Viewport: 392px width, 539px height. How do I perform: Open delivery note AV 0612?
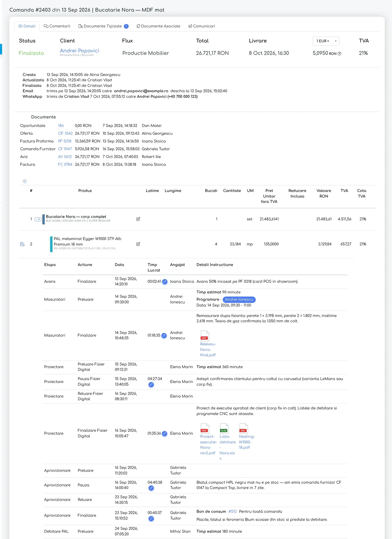pos(65,157)
